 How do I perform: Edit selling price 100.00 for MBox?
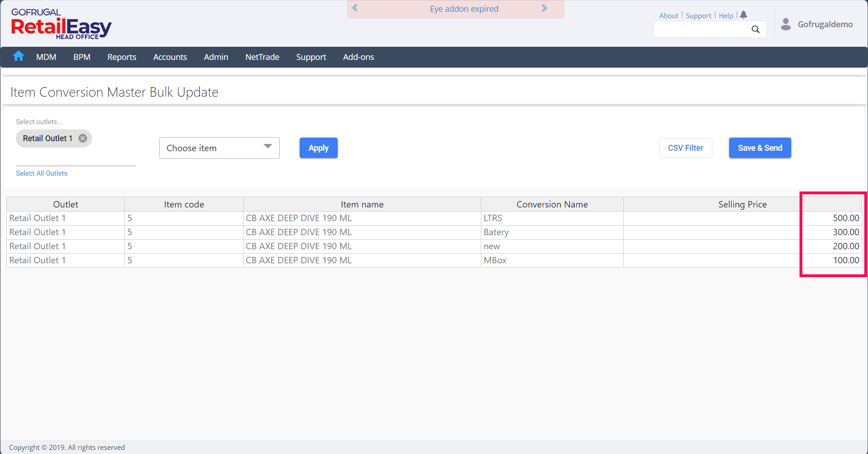point(743,261)
